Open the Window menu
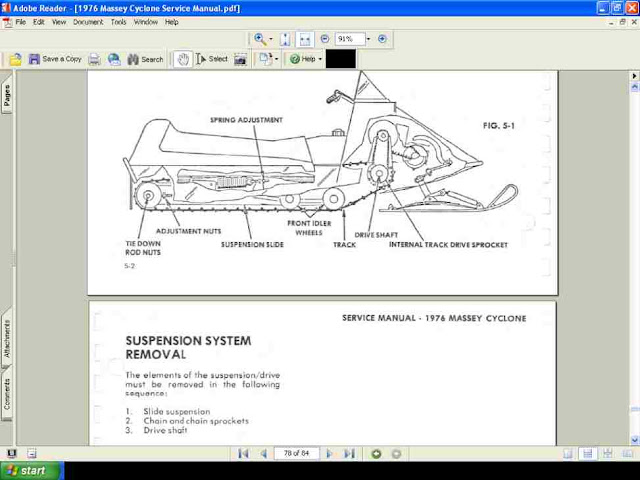The image size is (640, 480). (x=146, y=22)
